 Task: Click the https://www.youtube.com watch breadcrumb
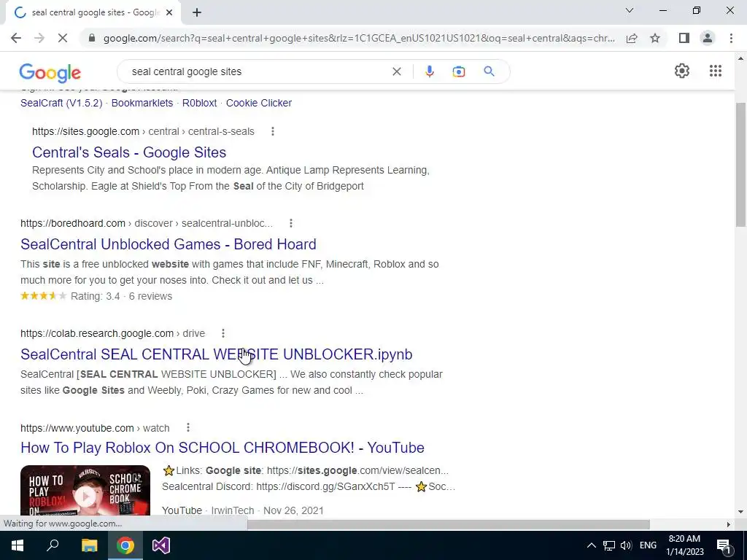tap(95, 428)
